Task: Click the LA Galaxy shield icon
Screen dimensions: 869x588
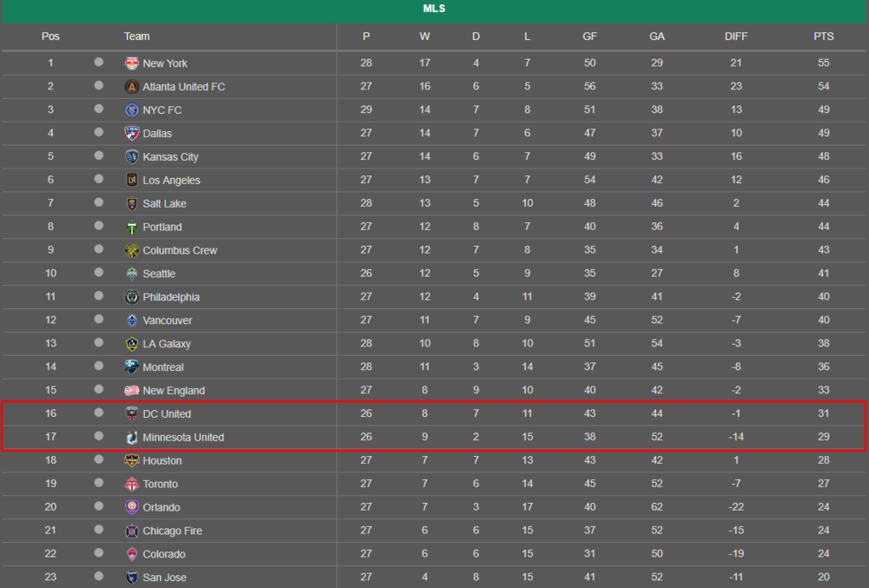Action: [x=131, y=344]
